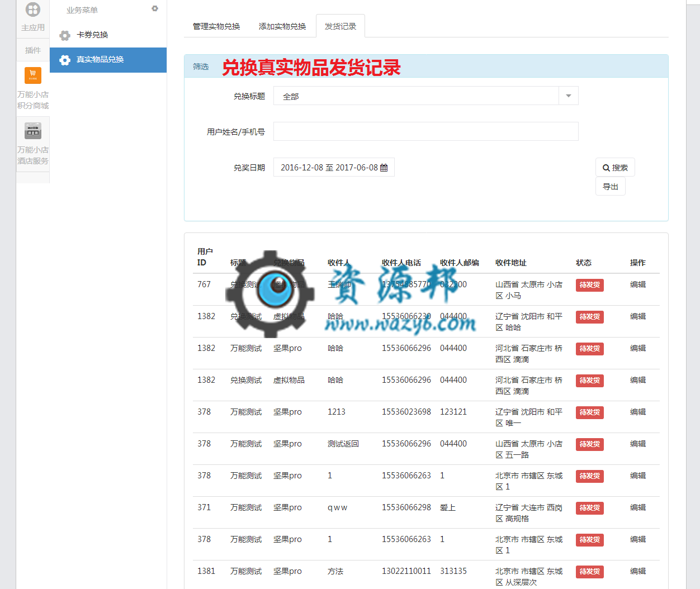Click the 导出 export button
Screen dimensions: 700x589
coord(611,187)
